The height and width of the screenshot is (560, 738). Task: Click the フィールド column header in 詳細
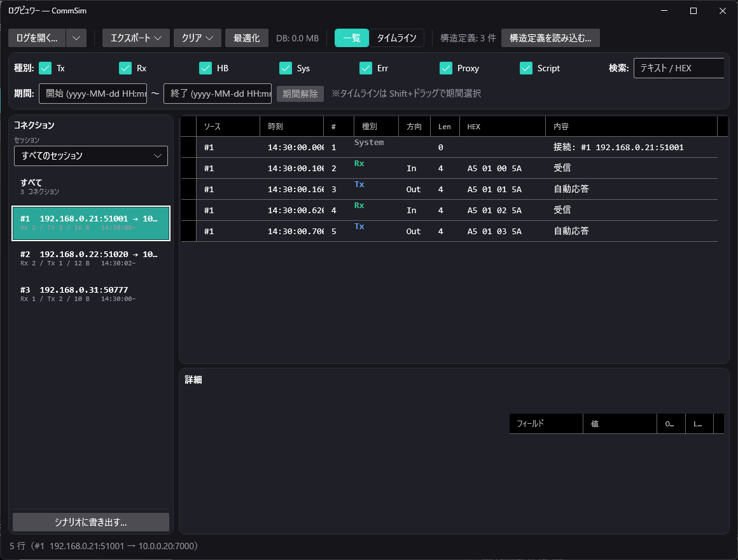pos(546,424)
